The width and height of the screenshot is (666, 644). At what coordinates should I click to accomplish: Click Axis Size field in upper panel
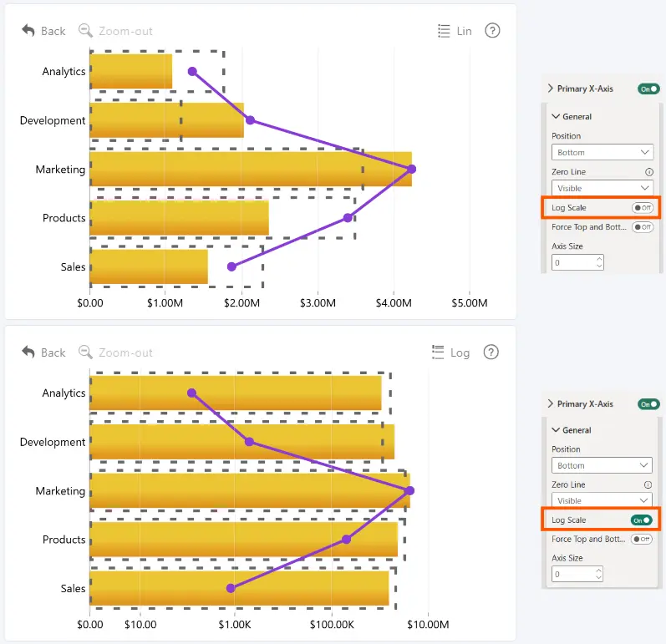click(577, 262)
